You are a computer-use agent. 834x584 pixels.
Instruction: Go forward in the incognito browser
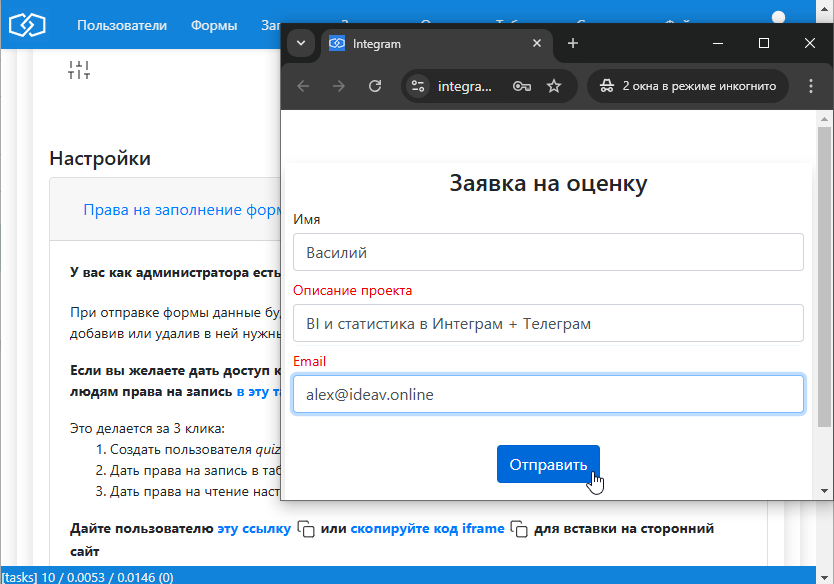point(339,86)
